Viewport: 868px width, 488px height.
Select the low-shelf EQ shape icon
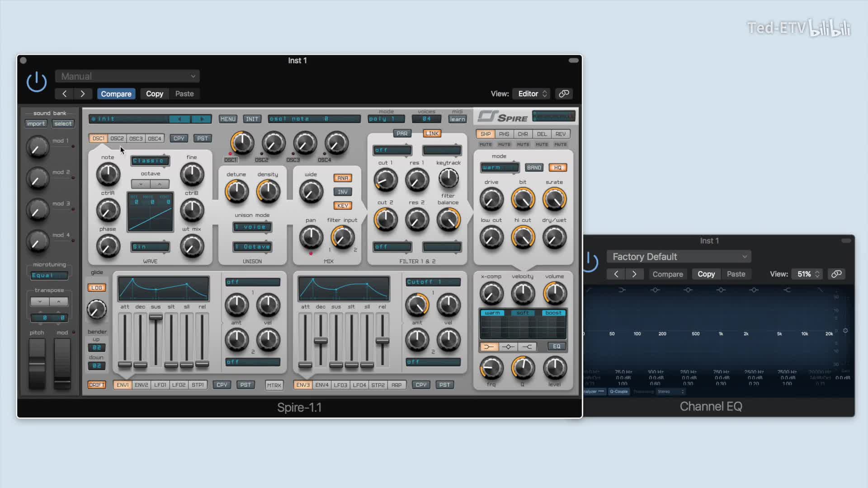point(489,347)
